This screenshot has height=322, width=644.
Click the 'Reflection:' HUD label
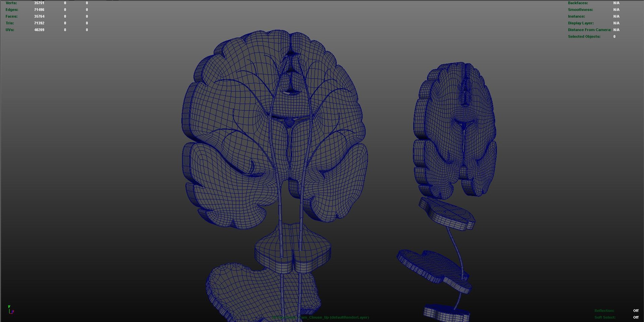pyautogui.click(x=604, y=311)
